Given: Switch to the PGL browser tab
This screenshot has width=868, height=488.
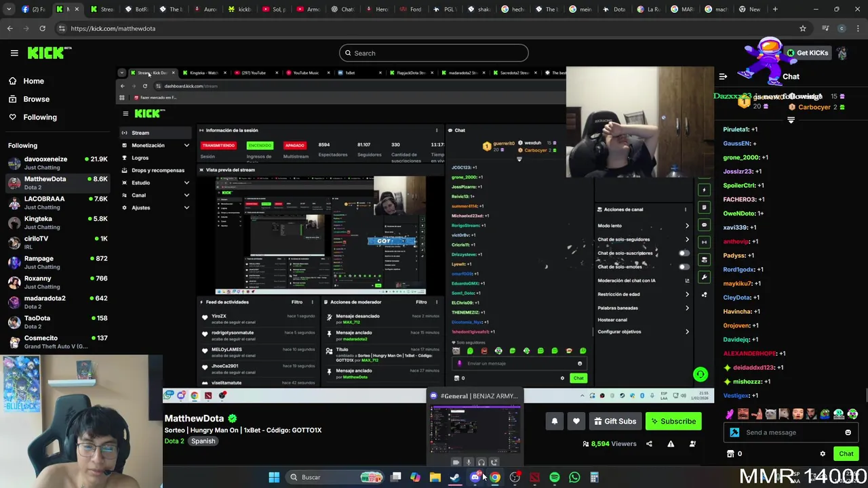Looking at the screenshot, I should click(446, 9).
